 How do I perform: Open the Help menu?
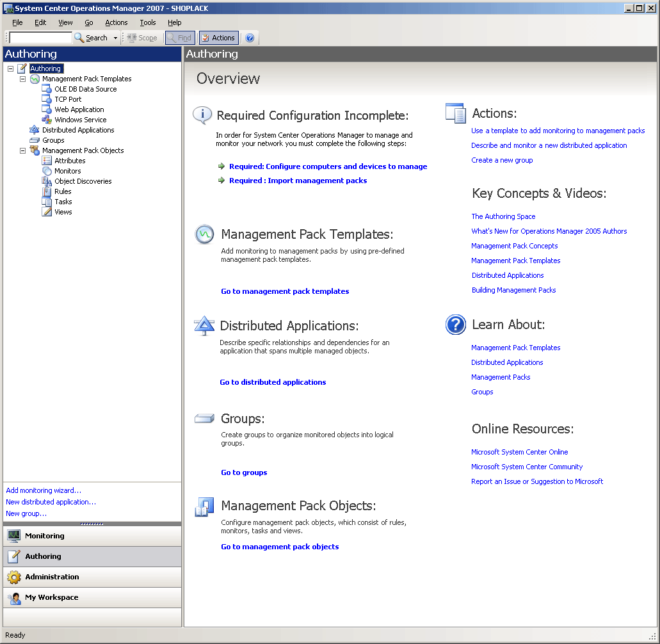click(x=174, y=22)
